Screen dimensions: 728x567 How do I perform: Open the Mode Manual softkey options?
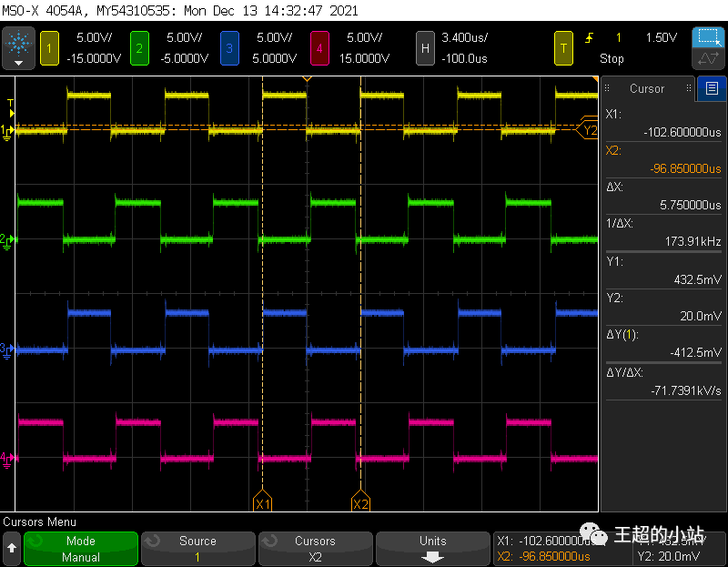(81, 549)
